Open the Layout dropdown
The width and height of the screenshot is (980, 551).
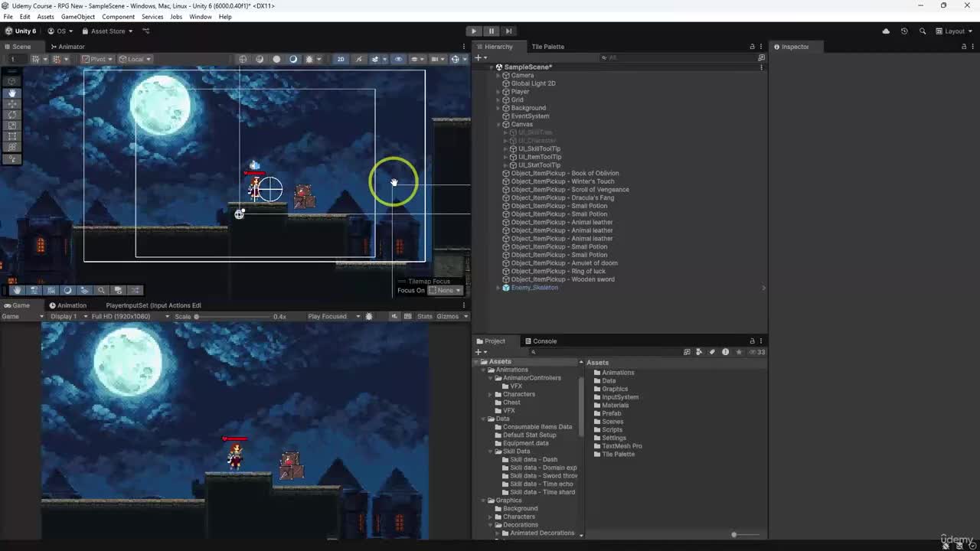954,31
